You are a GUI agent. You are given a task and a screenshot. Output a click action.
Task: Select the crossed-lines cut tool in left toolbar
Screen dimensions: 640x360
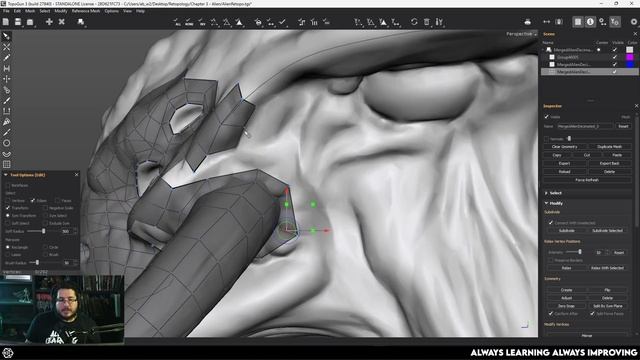pyautogui.click(x=7, y=47)
